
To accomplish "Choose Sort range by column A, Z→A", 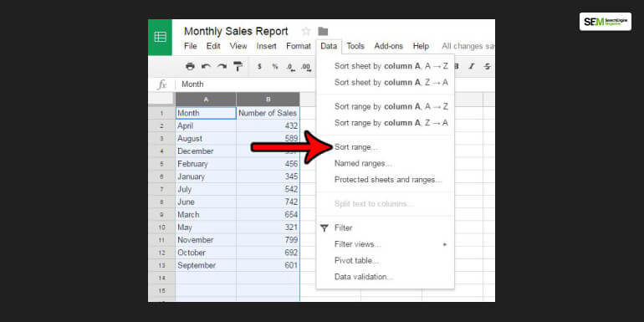I will [386, 123].
